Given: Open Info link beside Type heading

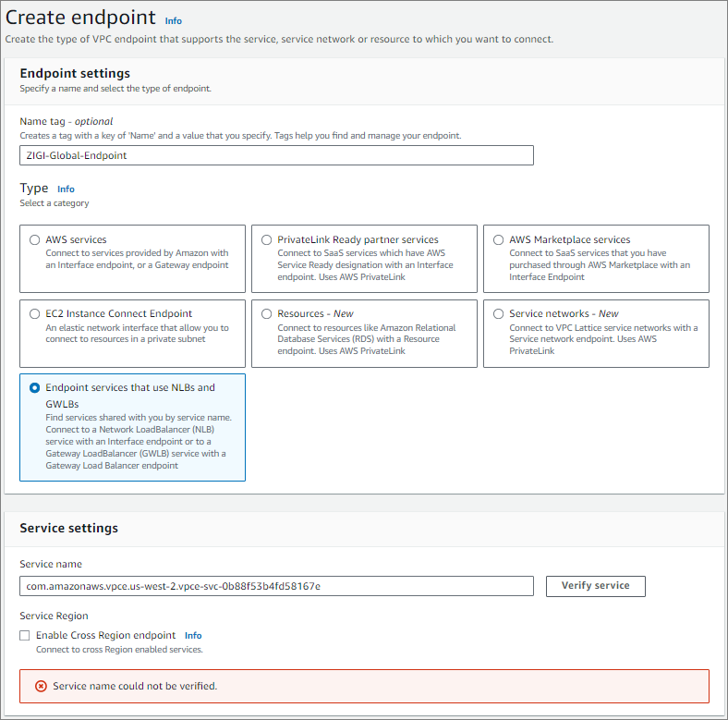Looking at the screenshot, I should [x=66, y=189].
